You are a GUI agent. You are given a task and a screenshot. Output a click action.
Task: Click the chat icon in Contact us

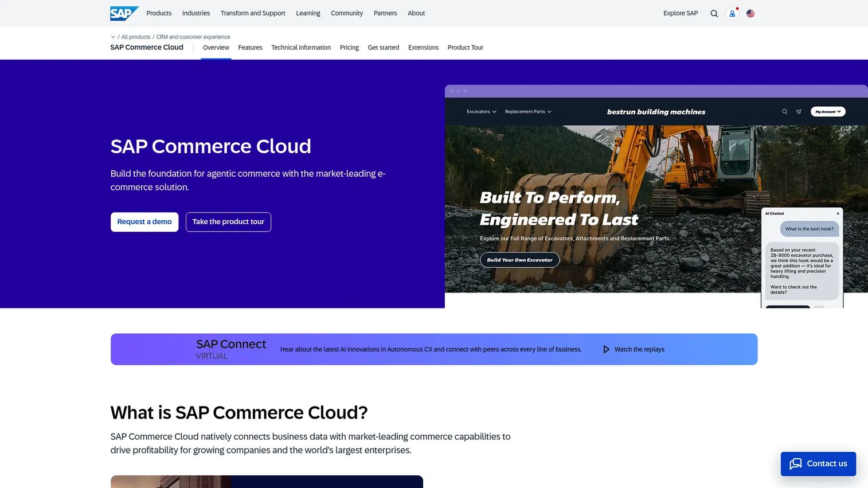click(x=795, y=464)
